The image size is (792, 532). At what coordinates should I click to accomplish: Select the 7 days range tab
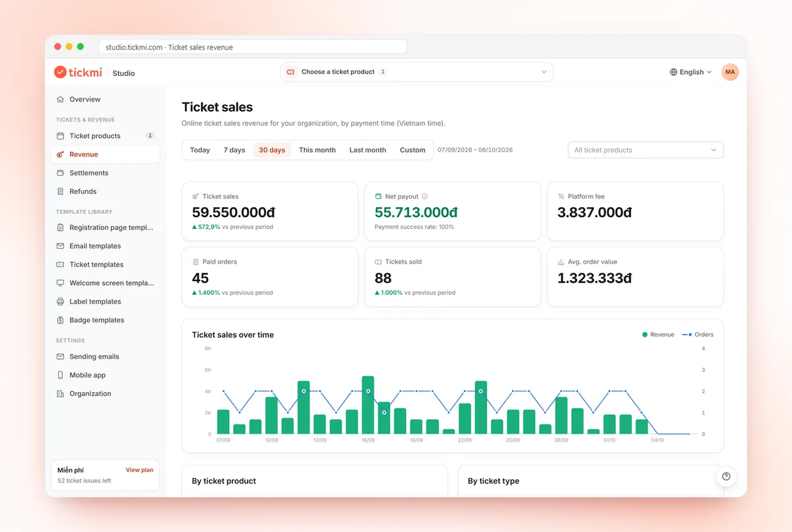[x=234, y=150]
